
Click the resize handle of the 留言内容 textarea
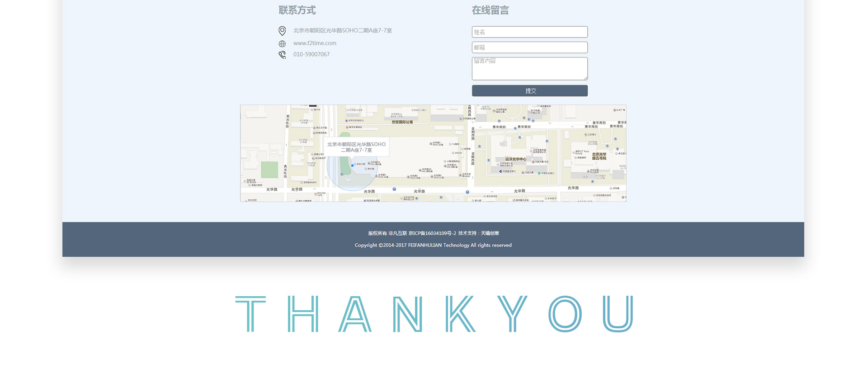(x=585, y=78)
